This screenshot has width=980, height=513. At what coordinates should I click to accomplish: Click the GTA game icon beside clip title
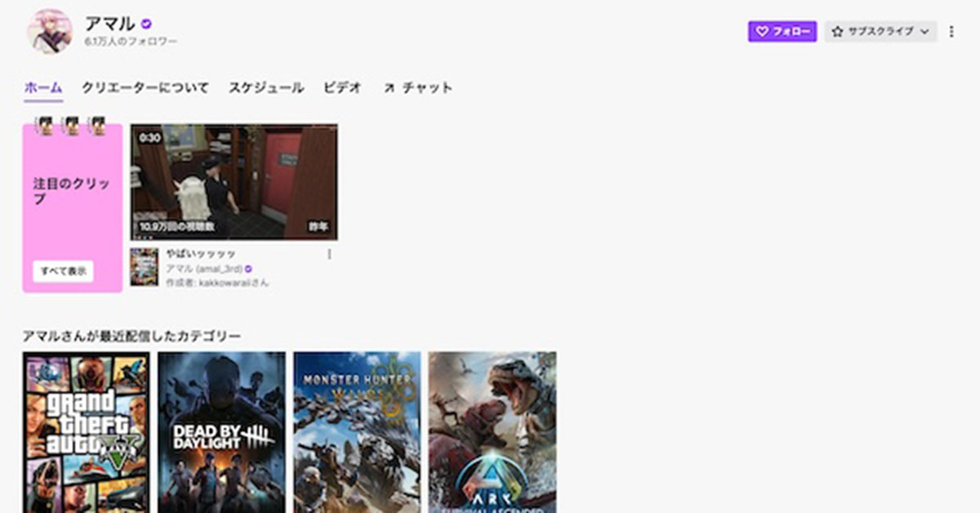pos(144,267)
